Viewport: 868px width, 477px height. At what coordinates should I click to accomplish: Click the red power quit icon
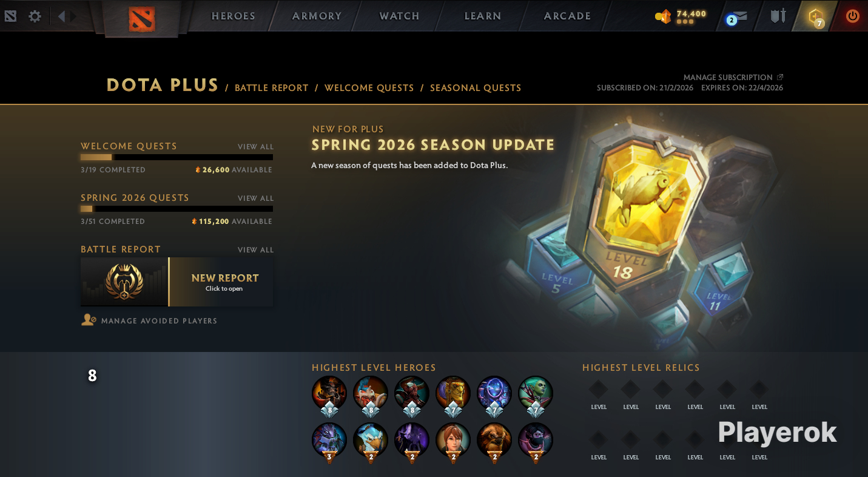coord(853,16)
